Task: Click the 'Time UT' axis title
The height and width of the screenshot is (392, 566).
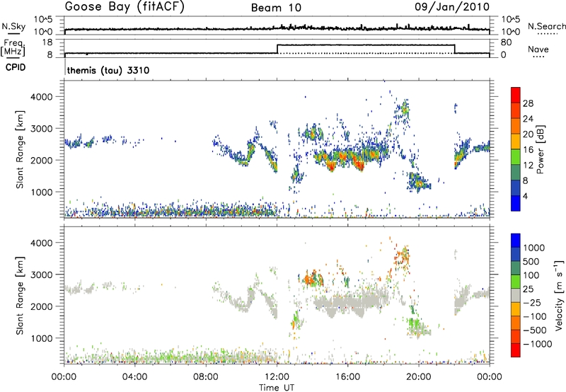Action: pos(277,388)
